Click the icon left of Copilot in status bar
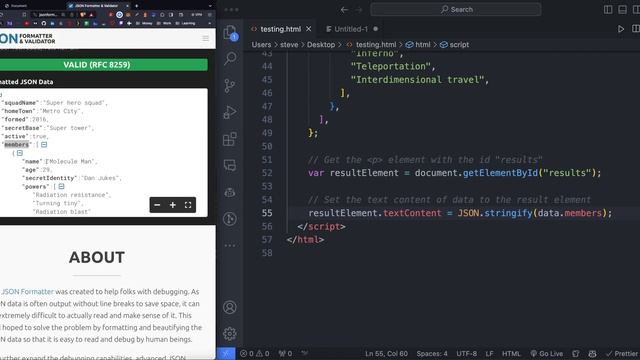This screenshot has width=640, height=360. pos(576,353)
